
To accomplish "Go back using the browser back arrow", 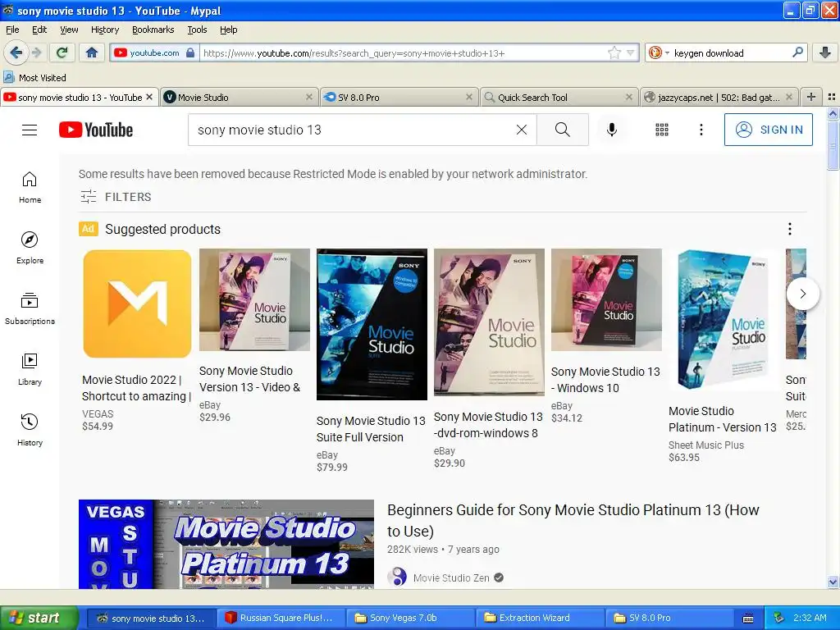I will [16, 52].
